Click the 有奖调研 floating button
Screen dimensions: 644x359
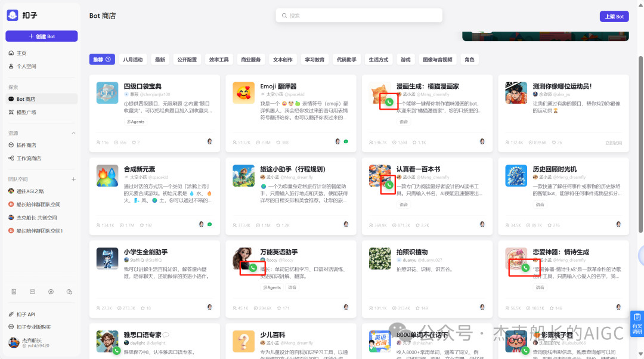(x=637, y=324)
